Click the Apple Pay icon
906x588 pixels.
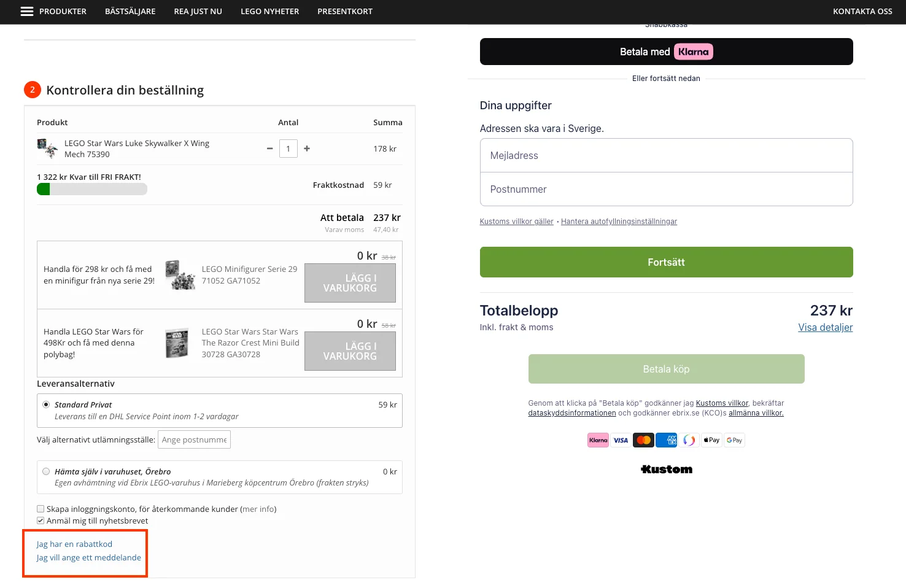[x=711, y=440]
